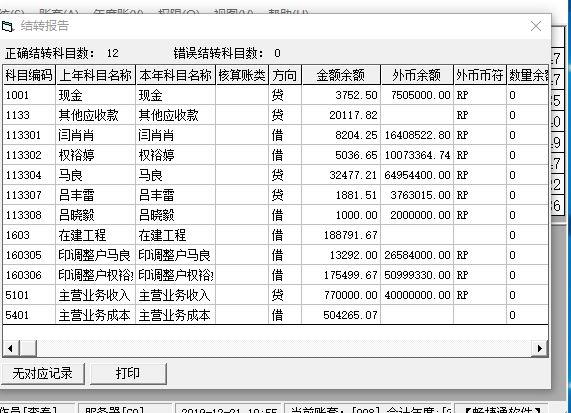Click foreign balance 7505000.00
This screenshot has width=571, height=413.
[x=421, y=95]
